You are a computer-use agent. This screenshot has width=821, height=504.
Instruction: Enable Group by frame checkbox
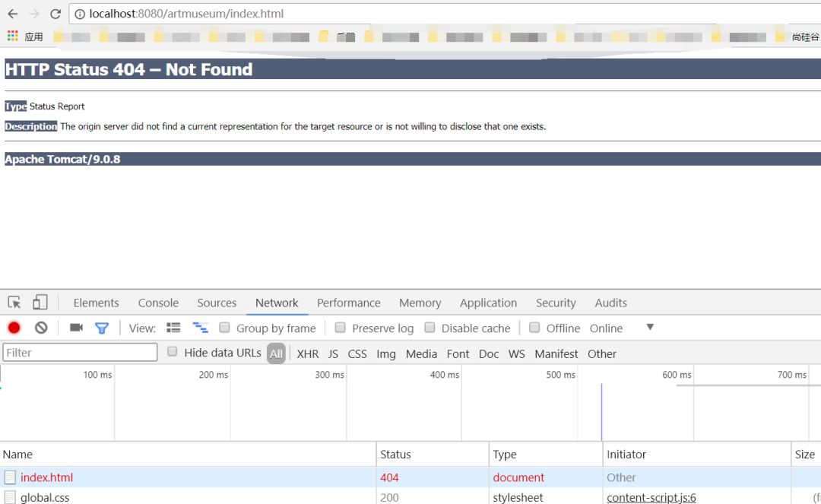(224, 328)
